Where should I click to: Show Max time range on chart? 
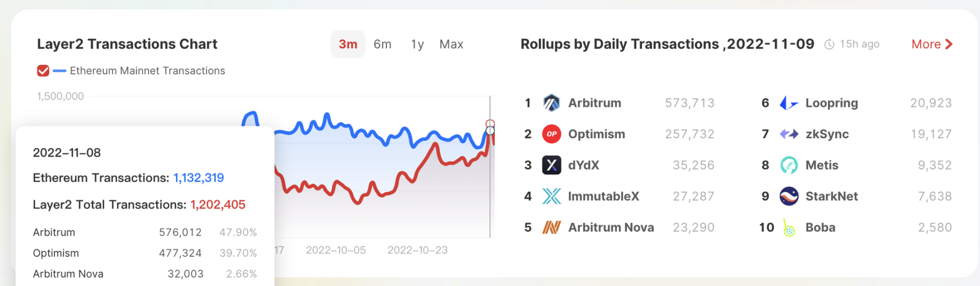coord(451,44)
